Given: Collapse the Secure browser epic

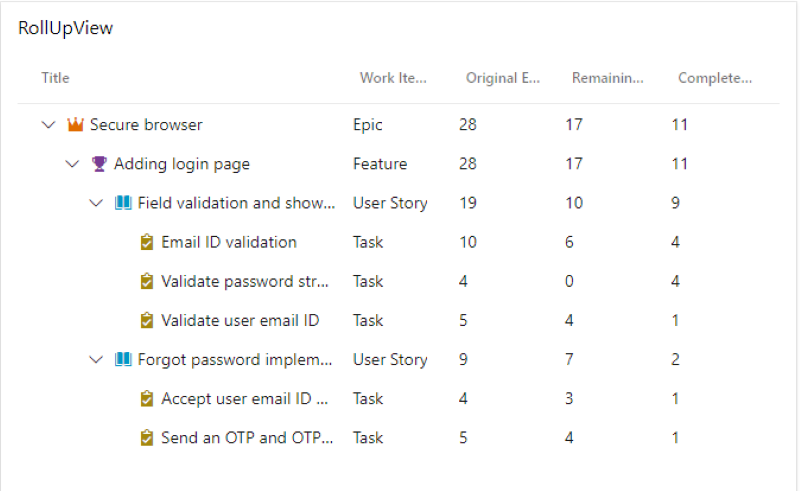Looking at the screenshot, I should 47,125.
